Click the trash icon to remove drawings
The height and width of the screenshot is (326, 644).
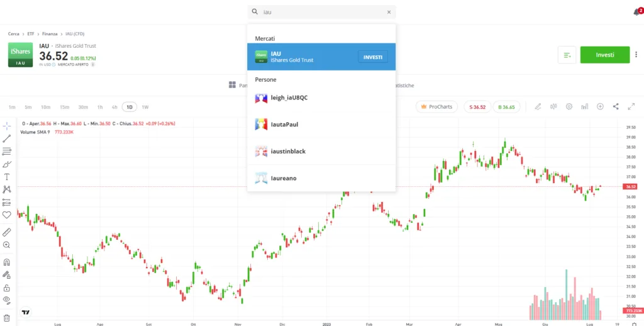pos(6,318)
